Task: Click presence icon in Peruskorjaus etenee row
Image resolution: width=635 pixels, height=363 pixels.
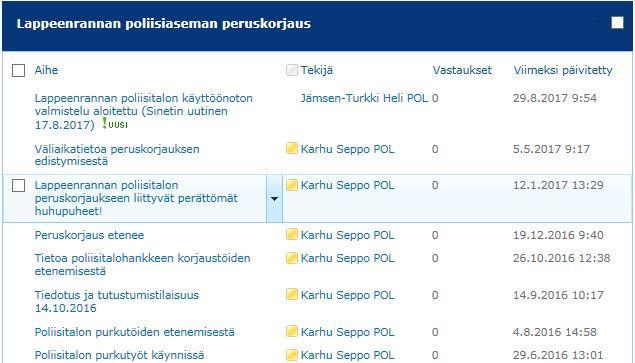Action: (292, 234)
